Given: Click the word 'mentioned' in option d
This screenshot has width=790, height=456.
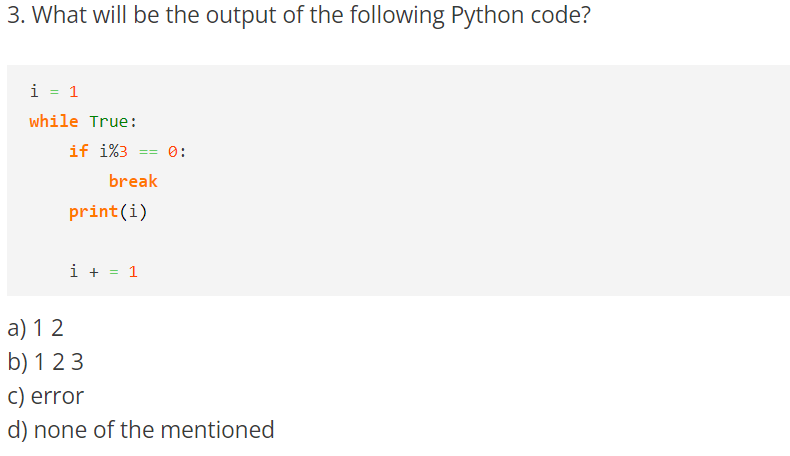Looking at the screenshot, I should 217,430.
